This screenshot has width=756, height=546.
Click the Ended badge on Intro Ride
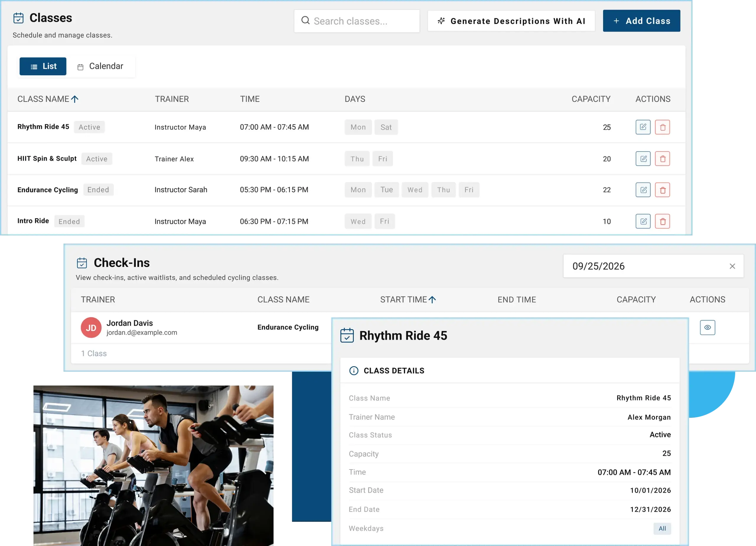pos(69,221)
